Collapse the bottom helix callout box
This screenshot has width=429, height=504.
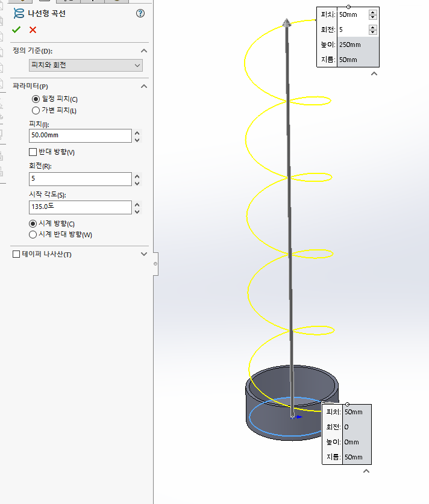(x=366, y=471)
